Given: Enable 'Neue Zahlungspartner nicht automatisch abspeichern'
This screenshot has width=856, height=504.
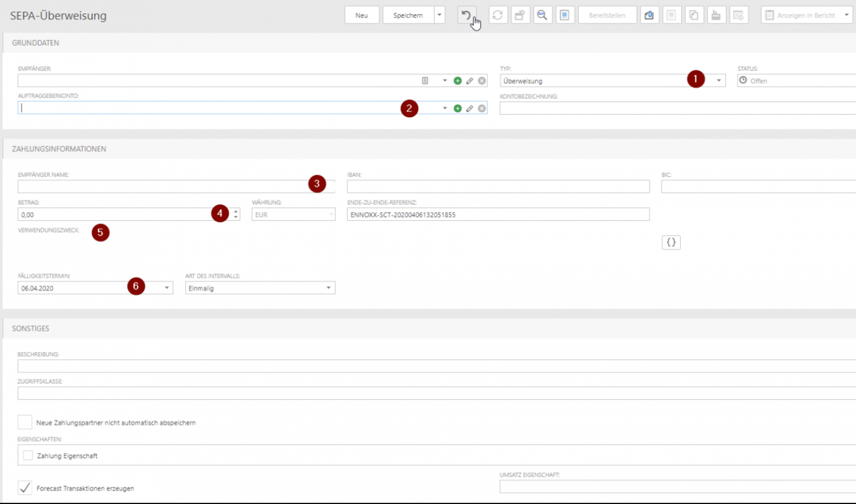Looking at the screenshot, I should [x=25, y=422].
